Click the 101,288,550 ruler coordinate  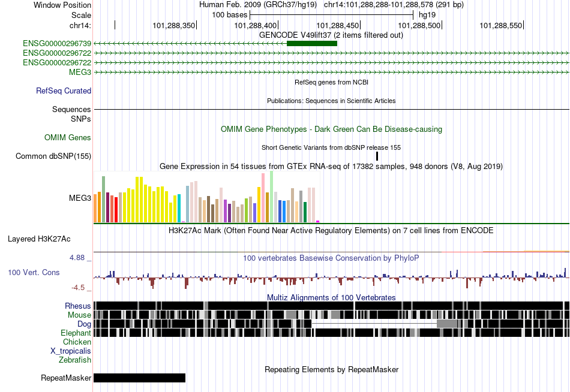tap(500, 25)
